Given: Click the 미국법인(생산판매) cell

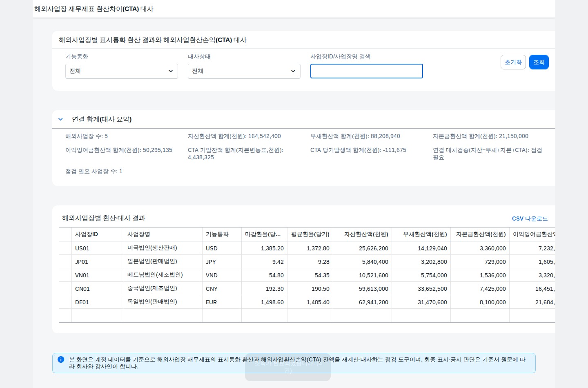Looking at the screenshot, I should click(x=163, y=248).
